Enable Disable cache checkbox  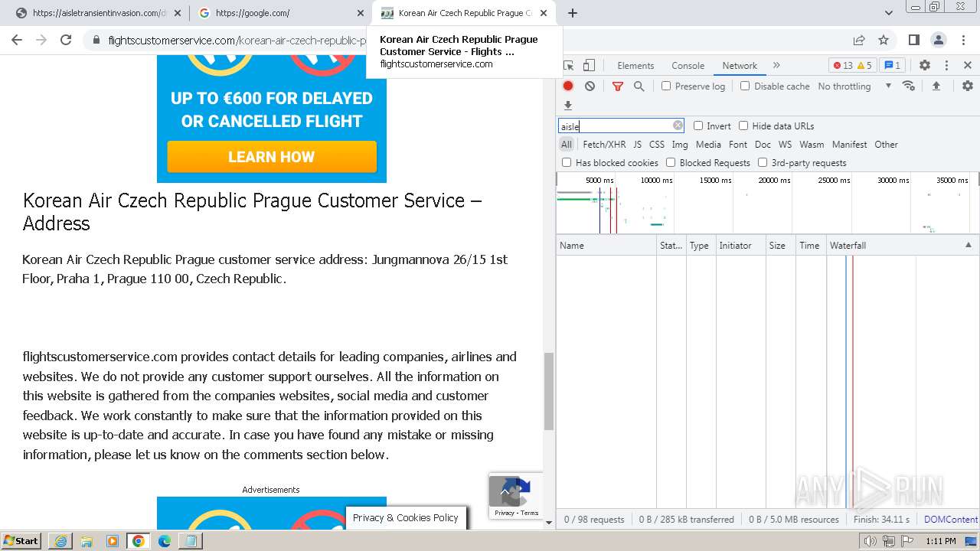745,86
